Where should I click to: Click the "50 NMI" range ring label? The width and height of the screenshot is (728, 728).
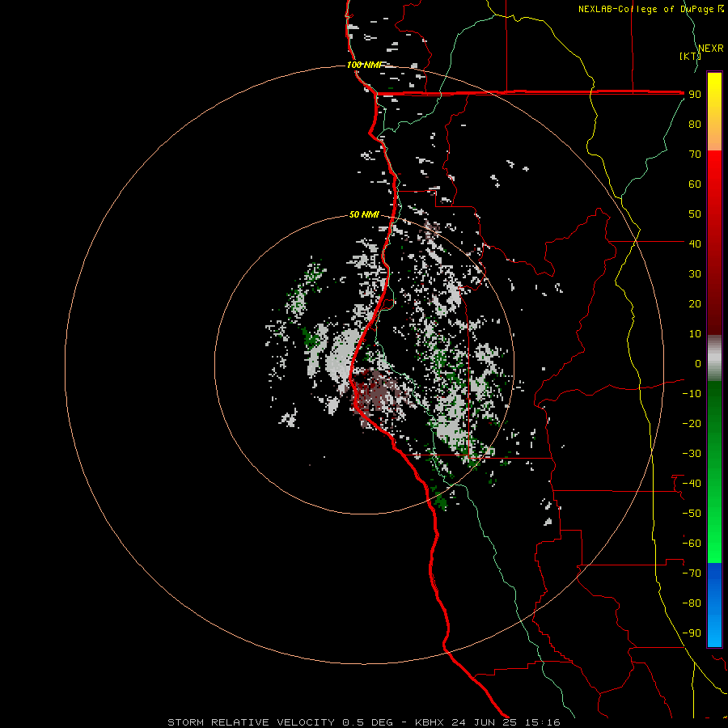(364, 214)
